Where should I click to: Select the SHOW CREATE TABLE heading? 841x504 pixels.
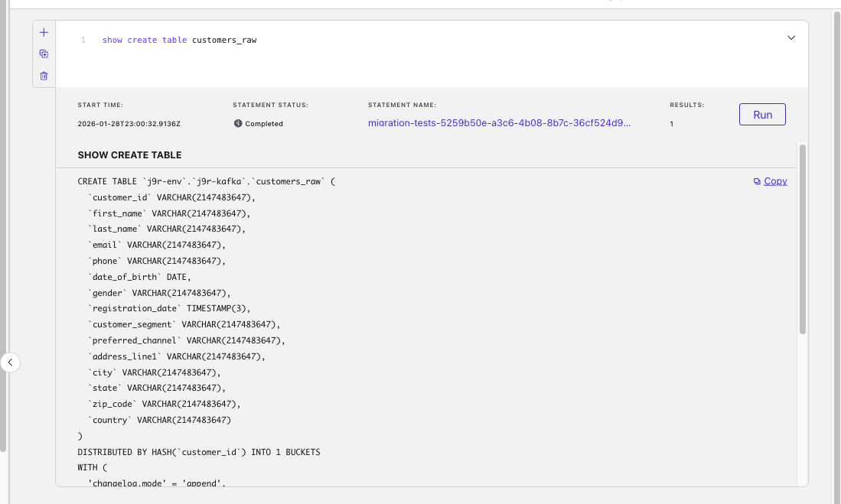[x=129, y=155]
